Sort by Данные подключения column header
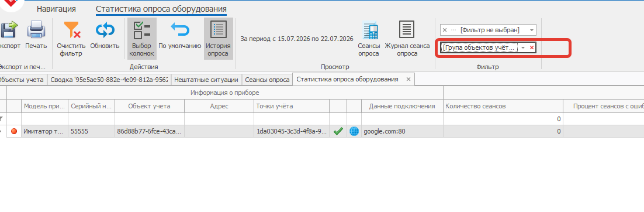The height and width of the screenshot is (212, 644). point(402,106)
